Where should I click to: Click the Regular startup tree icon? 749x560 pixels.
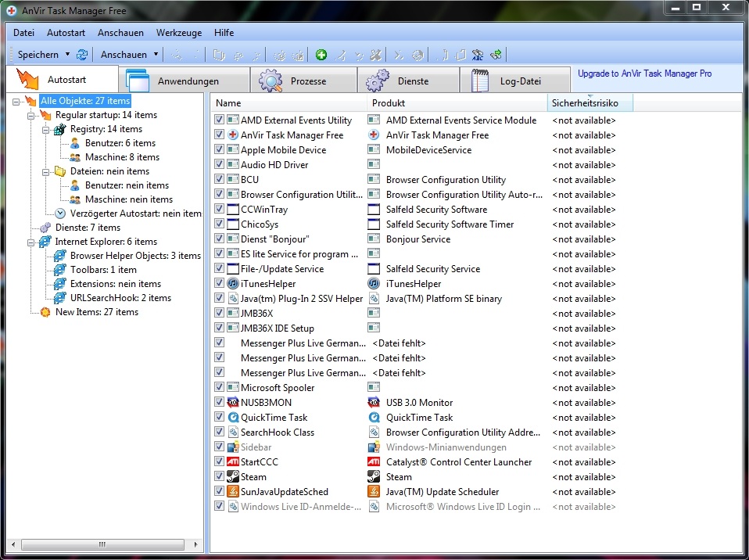[45, 115]
